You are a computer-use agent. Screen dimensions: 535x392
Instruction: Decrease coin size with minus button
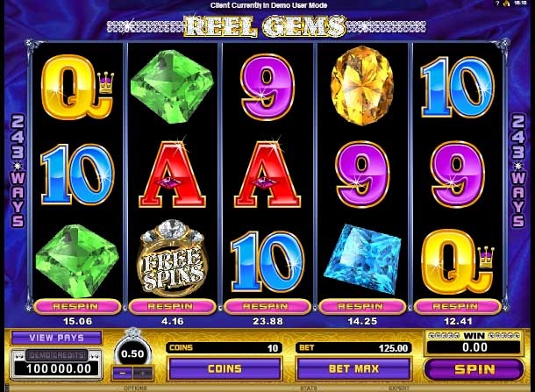pyautogui.click(x=123, y=374)
